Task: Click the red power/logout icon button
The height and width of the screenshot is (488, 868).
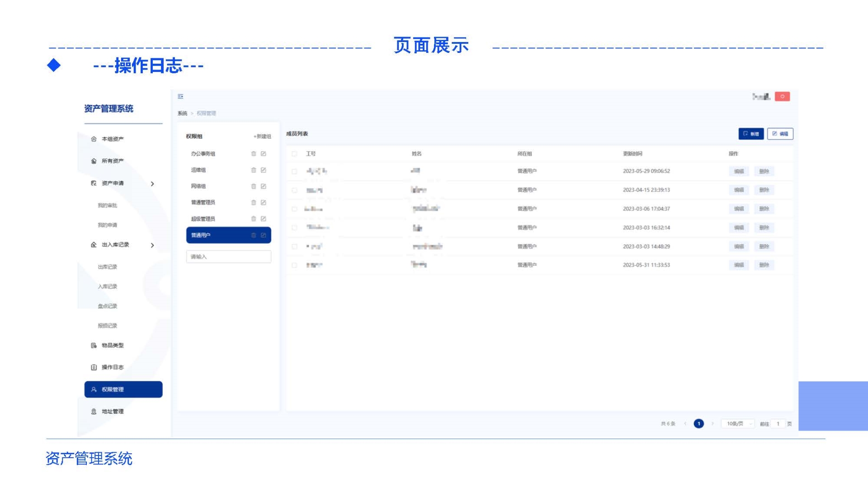Action: 782,96
